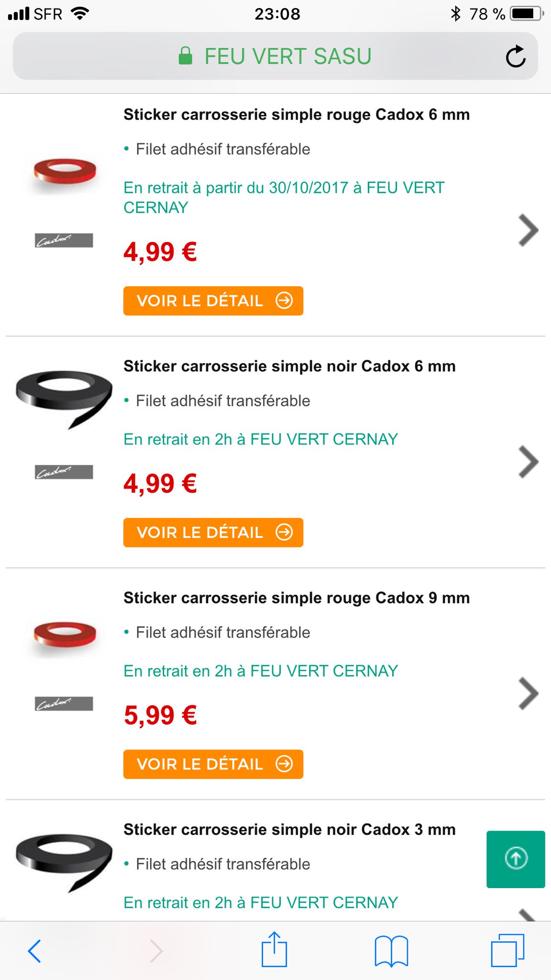Viewport: 551px width, 980px height.
Task: Tap the black 3 mm tape roll image
Action: click(x=64, y=861)
